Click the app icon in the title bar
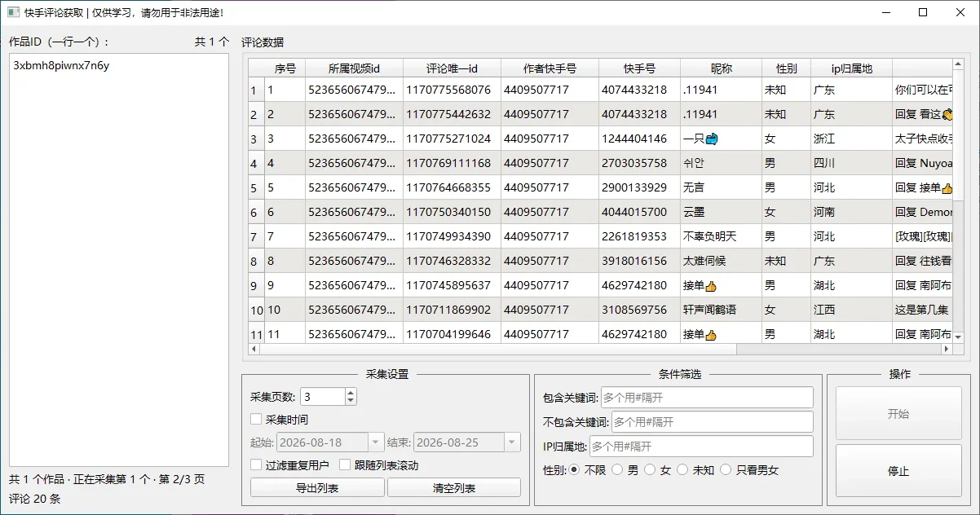 pos(13,12)
